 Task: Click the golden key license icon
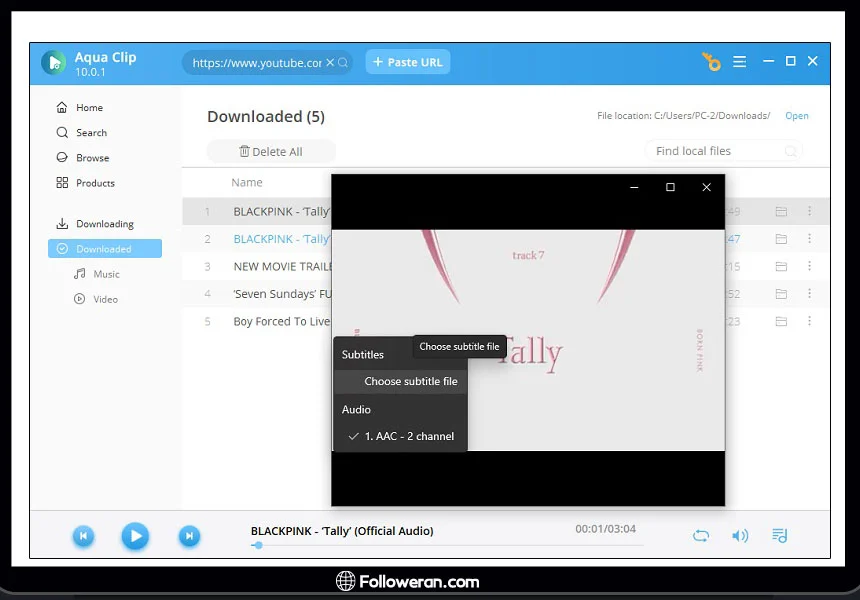point(711,62)
